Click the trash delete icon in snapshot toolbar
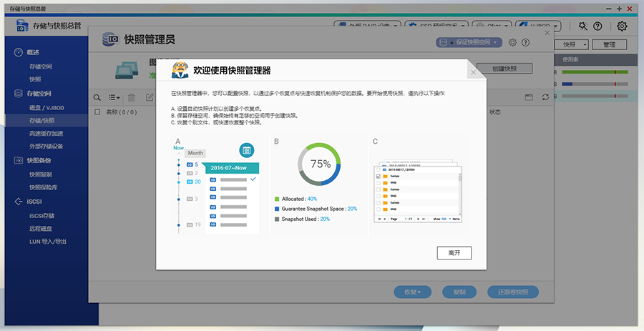This screenshot has height=331, width=644. [131, 97]
